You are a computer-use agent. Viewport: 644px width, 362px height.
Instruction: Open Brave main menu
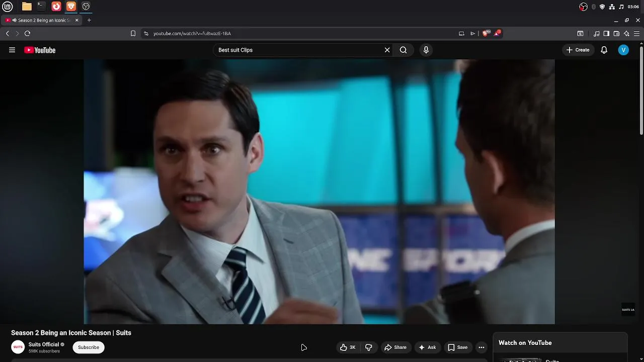(x=636, y=34)
